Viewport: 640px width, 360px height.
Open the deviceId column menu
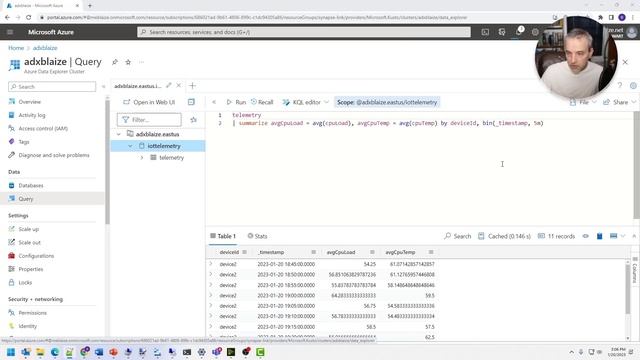[244, 252]
